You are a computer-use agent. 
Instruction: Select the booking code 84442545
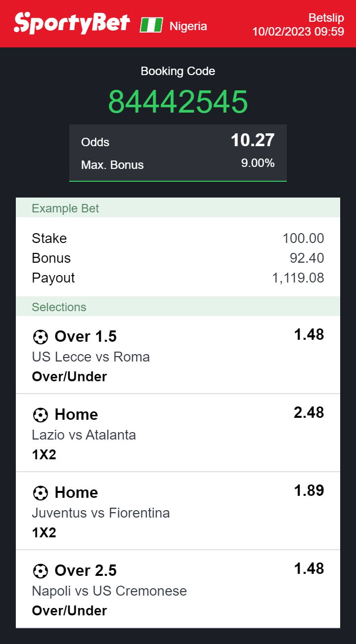[x=178, y=102]
